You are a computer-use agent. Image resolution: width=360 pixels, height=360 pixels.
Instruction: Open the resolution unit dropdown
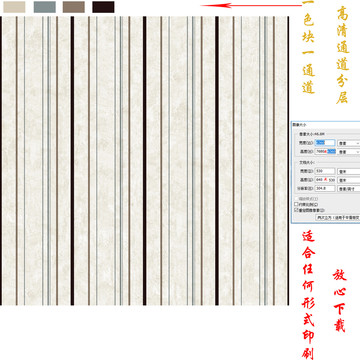tap(349, 189)
